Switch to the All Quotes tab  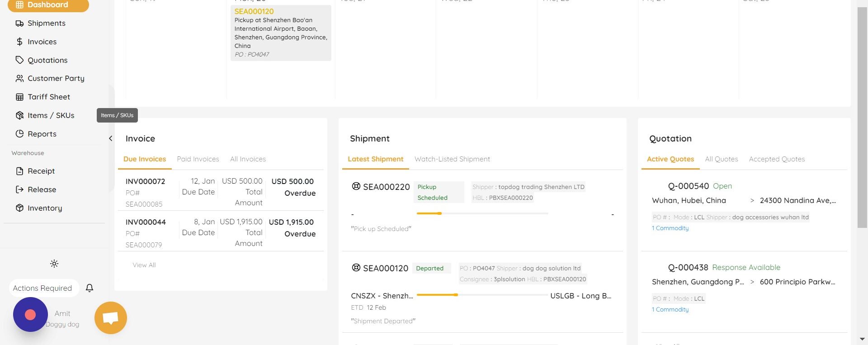722,159
